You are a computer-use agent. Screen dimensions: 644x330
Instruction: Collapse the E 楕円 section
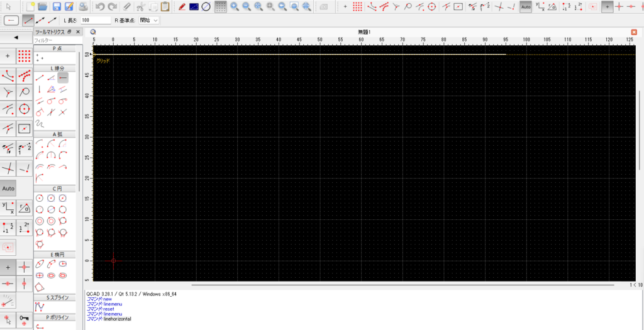[x=58, y=255]
